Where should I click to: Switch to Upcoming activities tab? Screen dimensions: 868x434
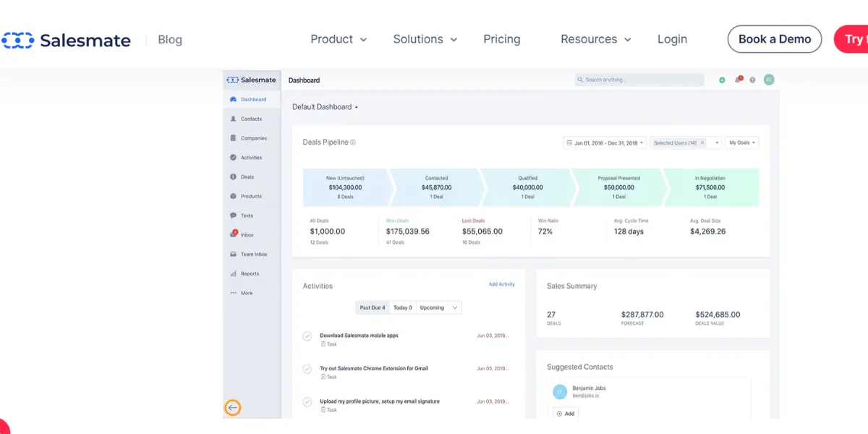click(x=433, y=307)
